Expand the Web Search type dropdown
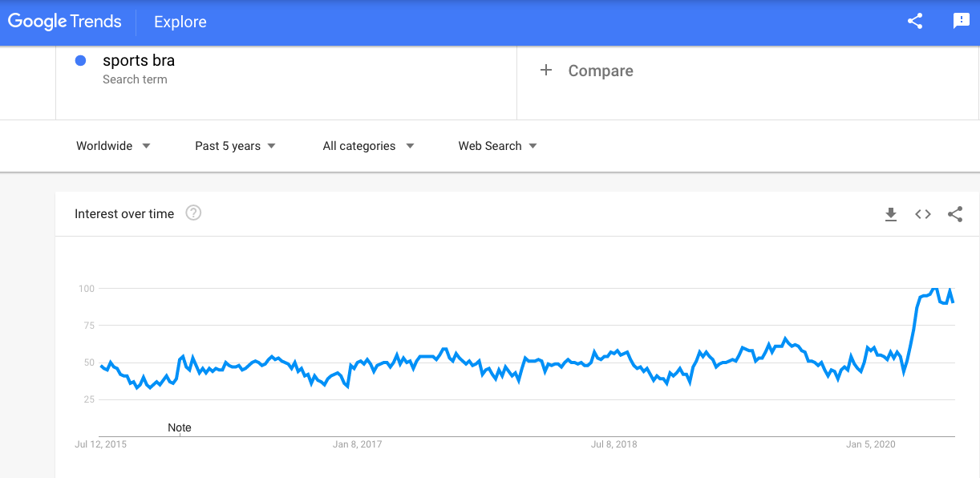This screenshot has width=980, height=478. (497, 146)
